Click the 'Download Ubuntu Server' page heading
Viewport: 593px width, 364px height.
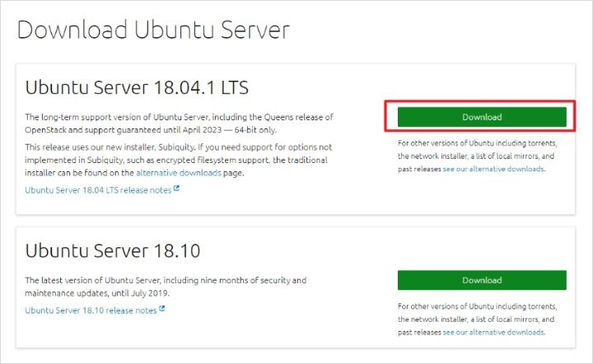[153, 30]
